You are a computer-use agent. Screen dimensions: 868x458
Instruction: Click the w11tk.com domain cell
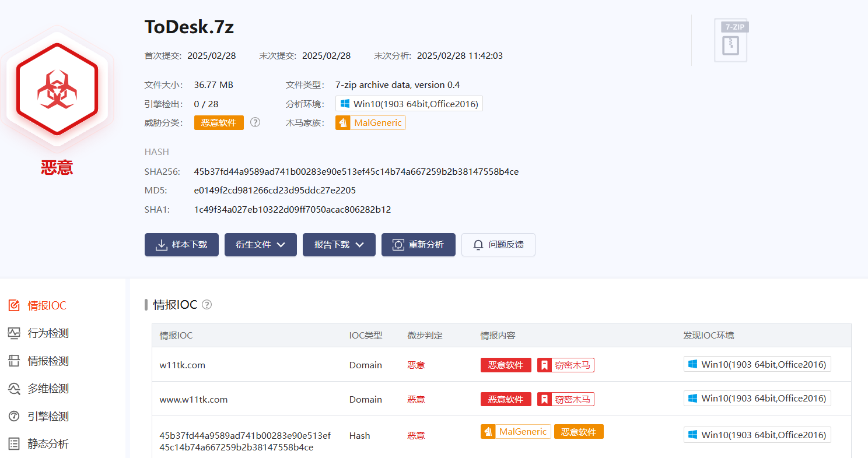click(x=183, y=365)
